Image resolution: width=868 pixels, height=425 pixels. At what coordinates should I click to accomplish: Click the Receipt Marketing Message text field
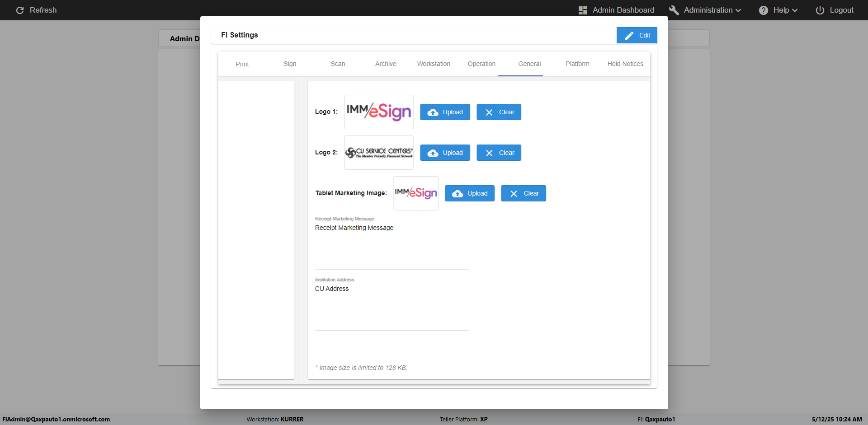point(392,247)
